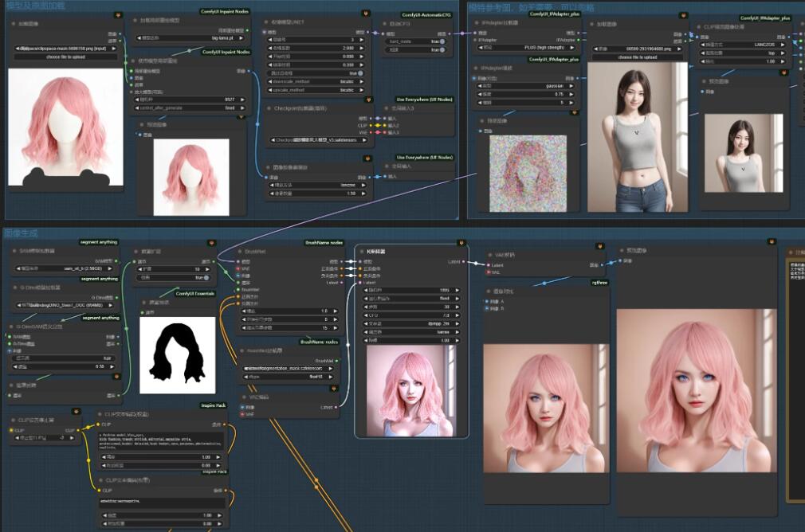Click the K采样器 pink-hair preview image
This screenshot has width=805, height=532.
coord(412,391)
